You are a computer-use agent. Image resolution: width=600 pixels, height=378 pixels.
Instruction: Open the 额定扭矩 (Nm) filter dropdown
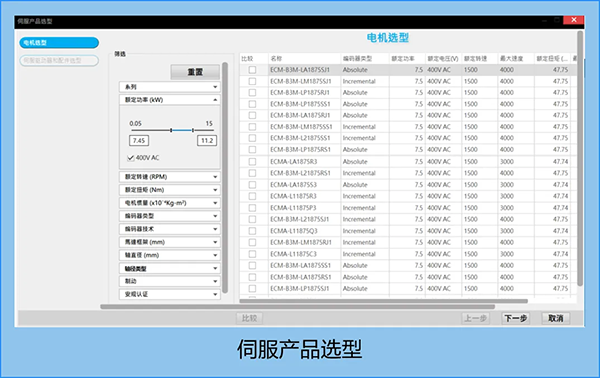[170, 190]
